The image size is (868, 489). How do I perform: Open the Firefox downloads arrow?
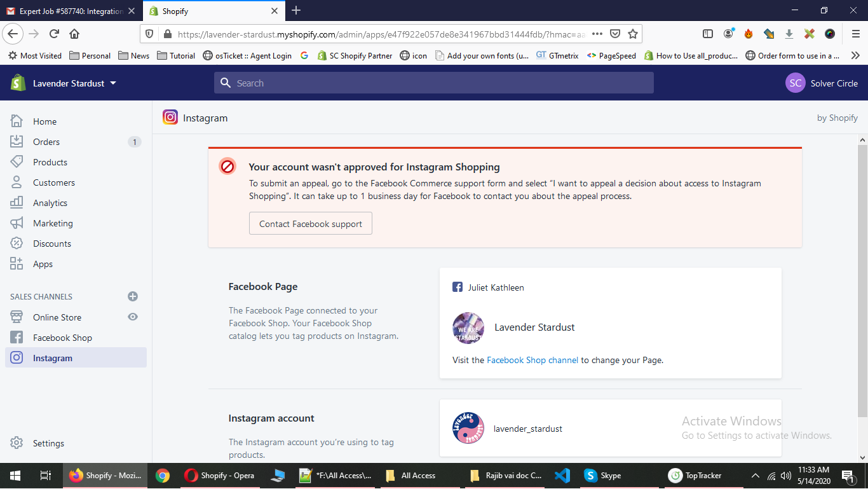coord(789,34)
